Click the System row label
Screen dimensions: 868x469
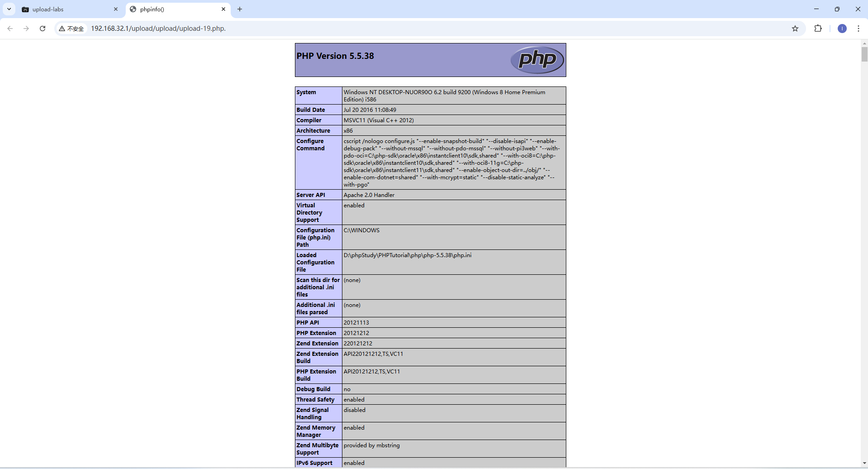(306, 92)
